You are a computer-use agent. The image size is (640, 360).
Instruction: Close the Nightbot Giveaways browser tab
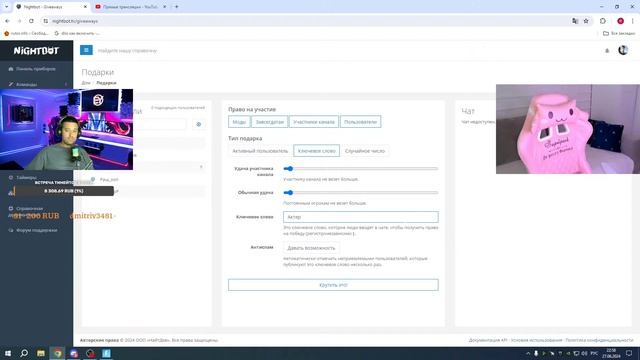click(85, 7)
